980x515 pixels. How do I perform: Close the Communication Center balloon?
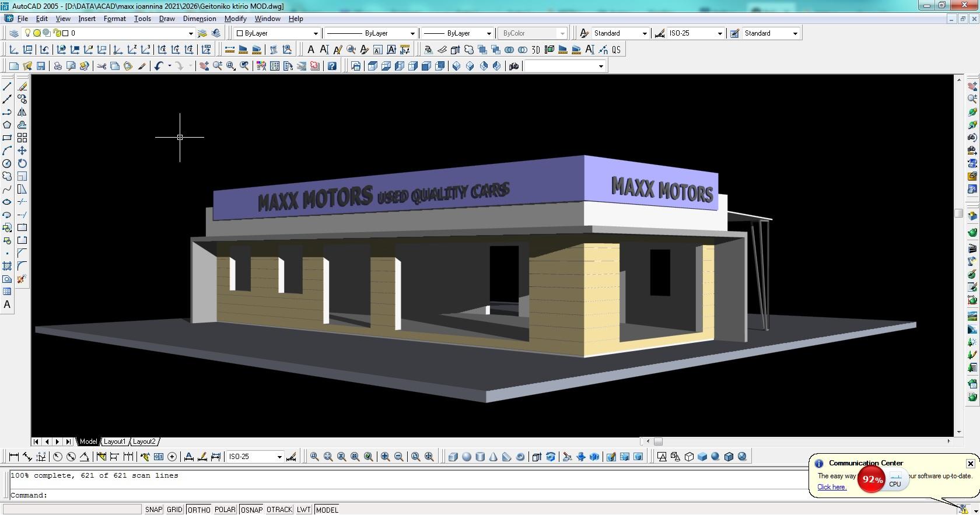[970, 464]
